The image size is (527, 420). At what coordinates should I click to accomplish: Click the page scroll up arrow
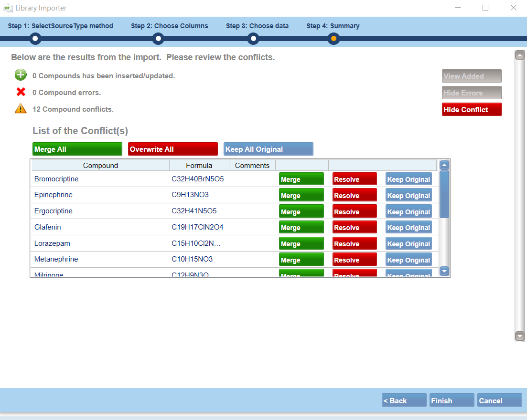click(x=520, y=55)
